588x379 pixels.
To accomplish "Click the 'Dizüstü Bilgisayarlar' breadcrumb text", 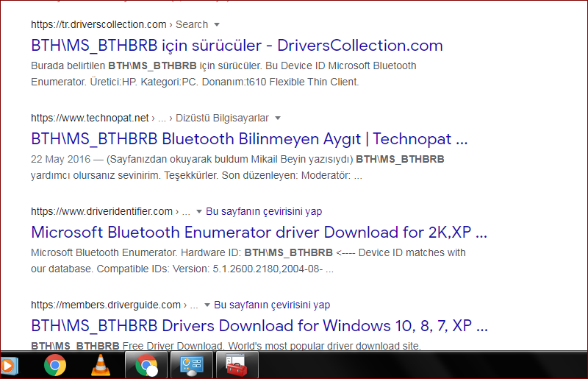I will point(223,118).
